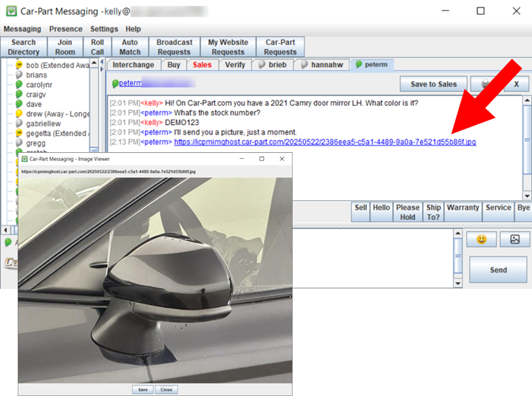Open Broadcast Requests

[x=174, y=47]
